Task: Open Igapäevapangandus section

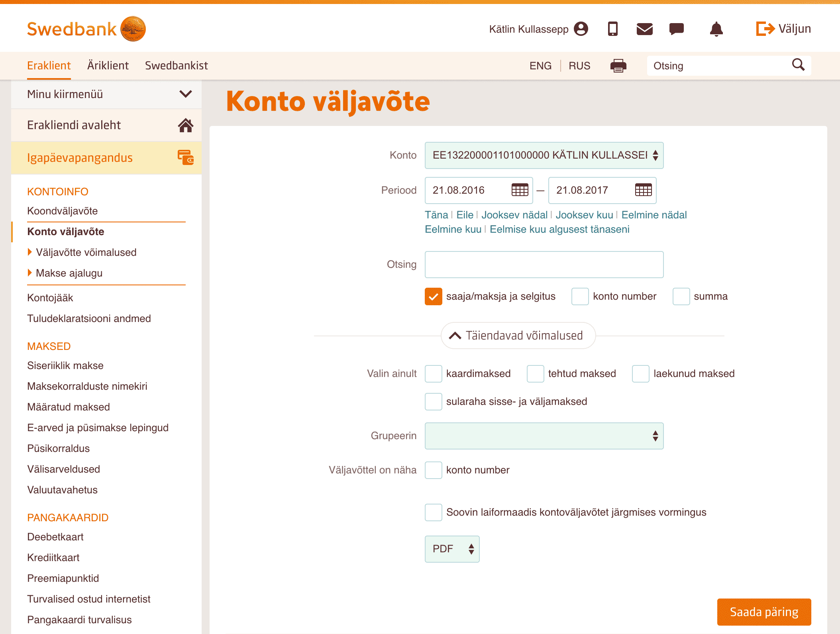Action: [x=106, y=158]
